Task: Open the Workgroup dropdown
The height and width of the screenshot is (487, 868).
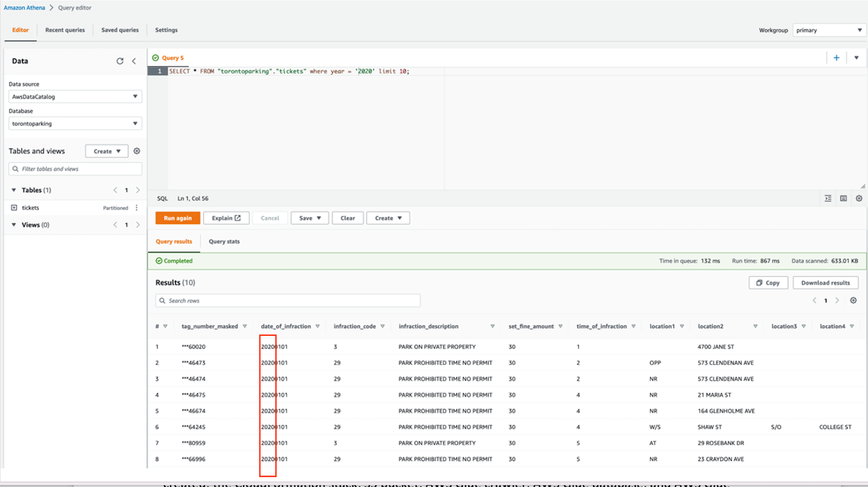Action: click(829, 30)
